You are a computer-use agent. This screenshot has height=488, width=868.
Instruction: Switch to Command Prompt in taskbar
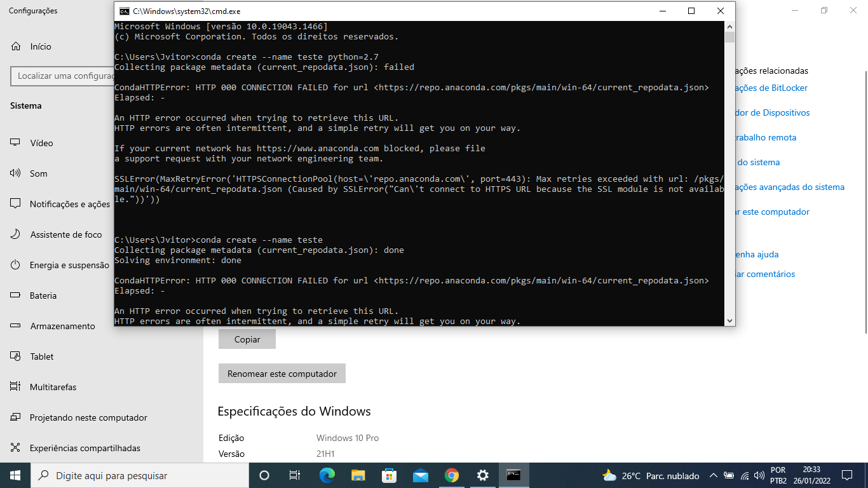click(x=513, y=475)
